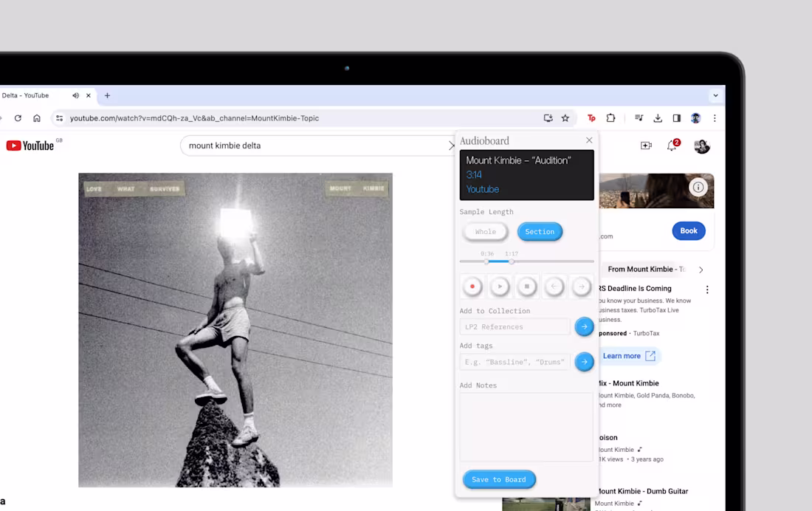The height and width of the screenshot is (511, 812).
Task: Click into the Add Notes text area
Action: click(x=526, y=427)
